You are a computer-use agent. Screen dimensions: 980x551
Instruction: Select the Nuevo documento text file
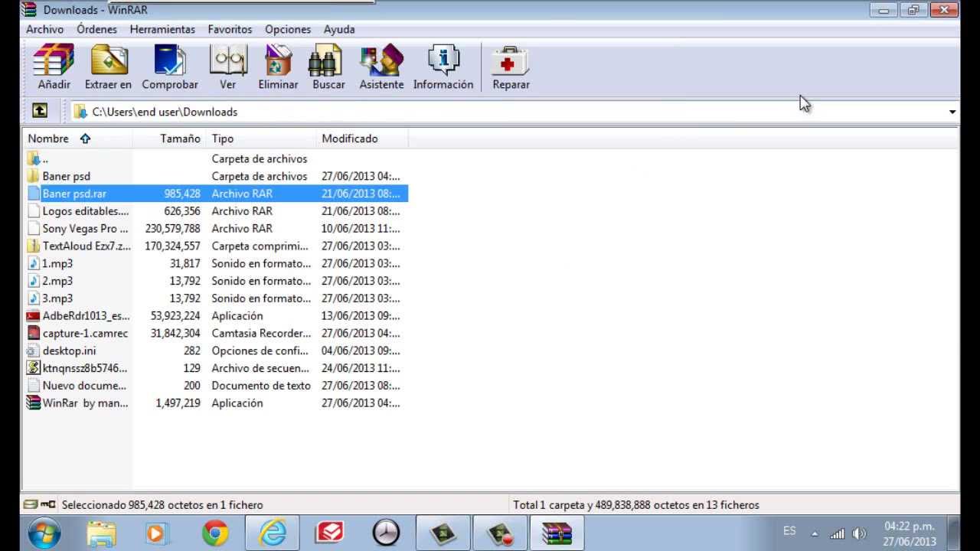(x=214, y=386)
